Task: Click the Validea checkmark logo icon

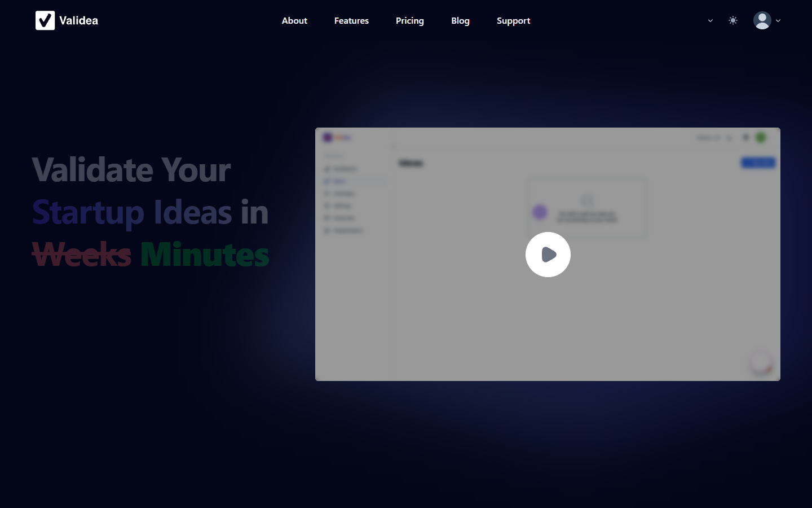Action: click(x=45, y=20)
